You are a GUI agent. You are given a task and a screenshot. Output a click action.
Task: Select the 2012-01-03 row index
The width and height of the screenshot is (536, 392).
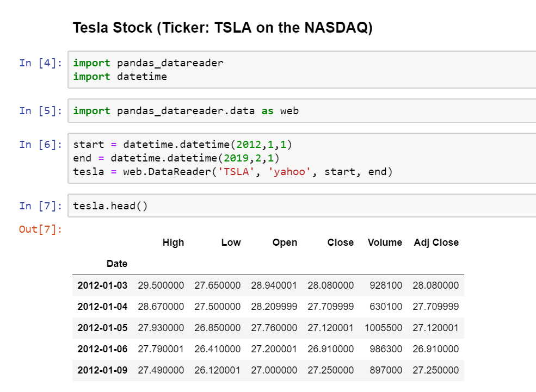click(102, 285)
